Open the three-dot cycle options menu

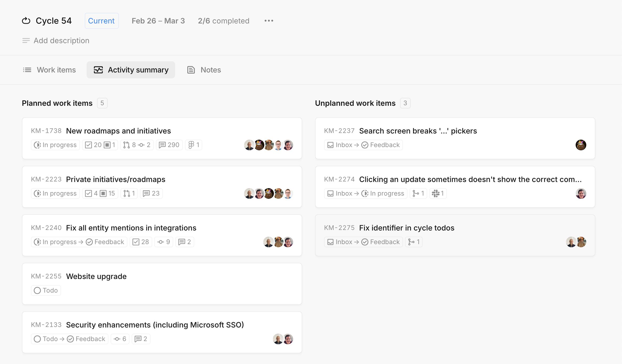269,21
